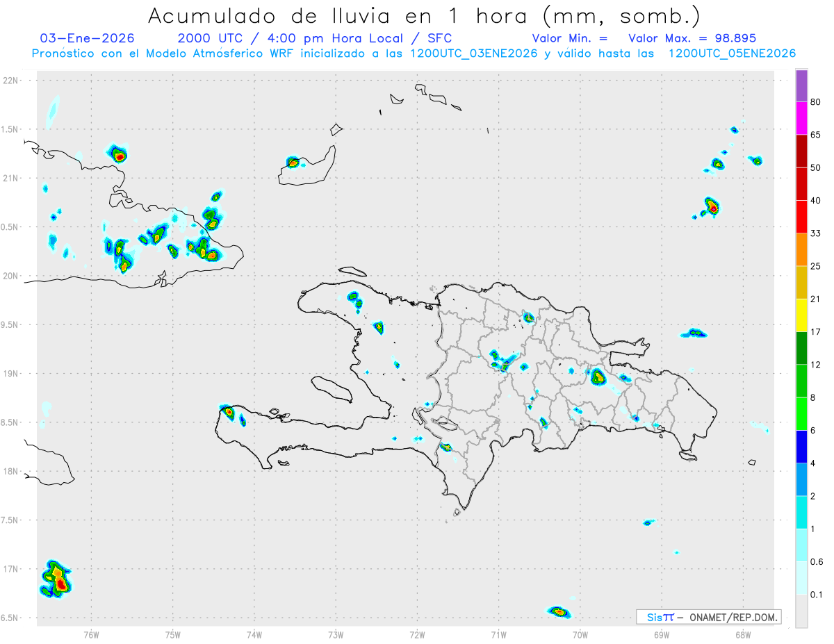Select the '71W' longitude label

click(x=498, y=634)
